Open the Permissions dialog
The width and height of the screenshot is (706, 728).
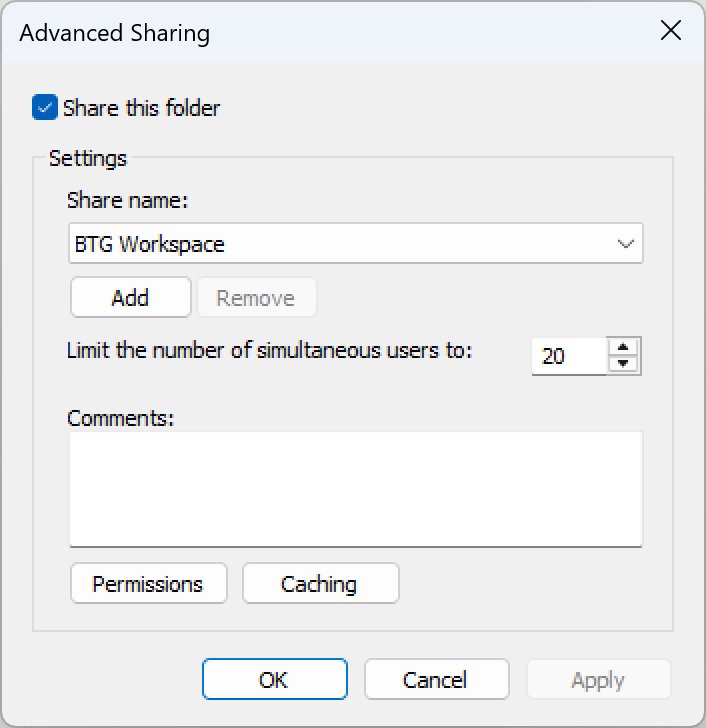coord(148,584)
